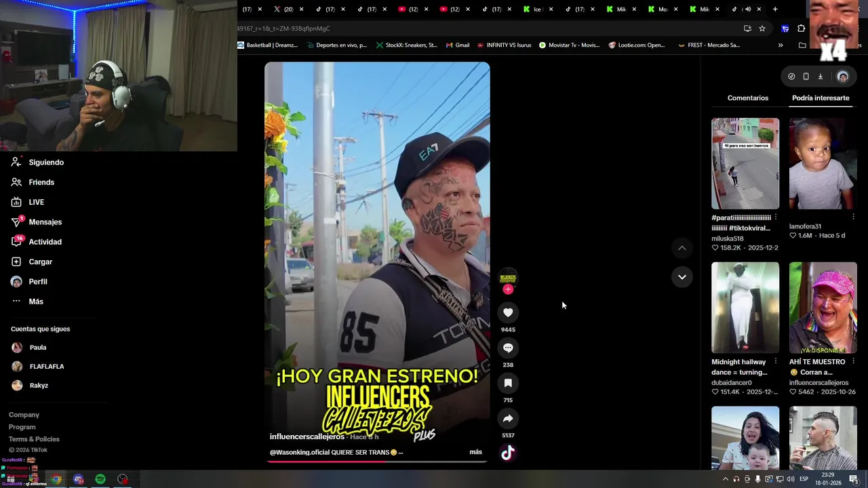Expand the caption with 'más' link
This screenshot has width=868, height=488.
pos(475,452)
